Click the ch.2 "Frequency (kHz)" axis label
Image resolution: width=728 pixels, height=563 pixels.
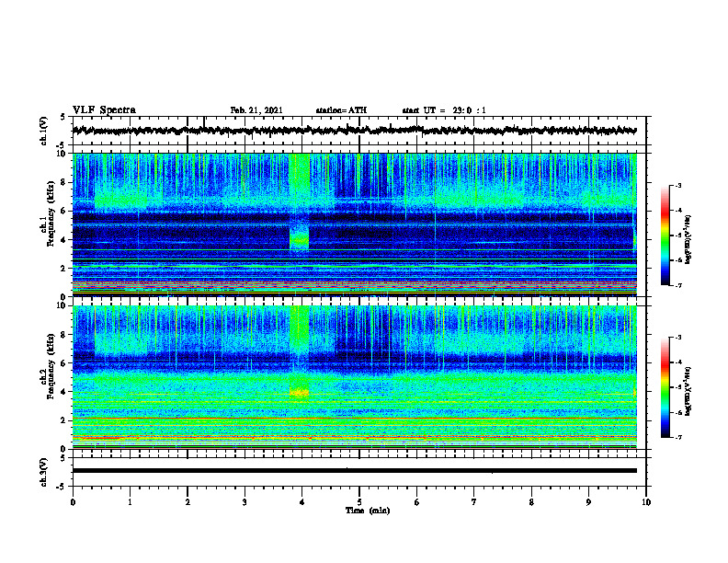[x=51, y=366]
